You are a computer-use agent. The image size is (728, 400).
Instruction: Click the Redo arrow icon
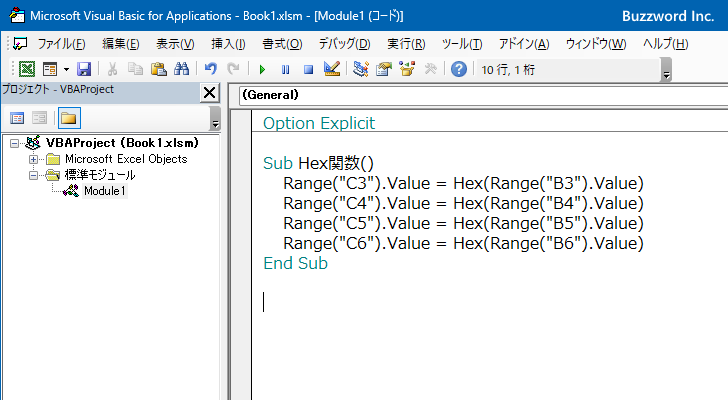coord(233,70)
